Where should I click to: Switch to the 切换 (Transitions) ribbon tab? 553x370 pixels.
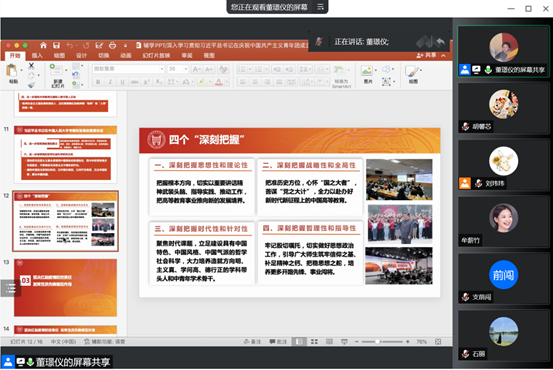103,55
